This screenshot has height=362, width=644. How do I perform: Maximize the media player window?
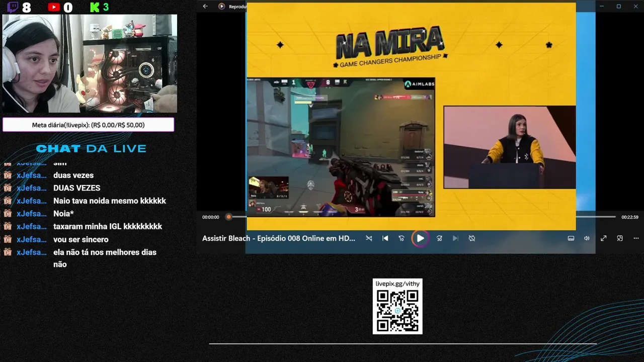click(619, 7)
